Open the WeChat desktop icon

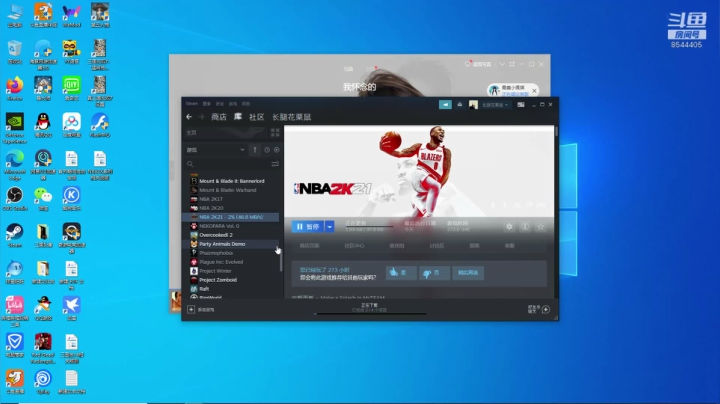43,198
